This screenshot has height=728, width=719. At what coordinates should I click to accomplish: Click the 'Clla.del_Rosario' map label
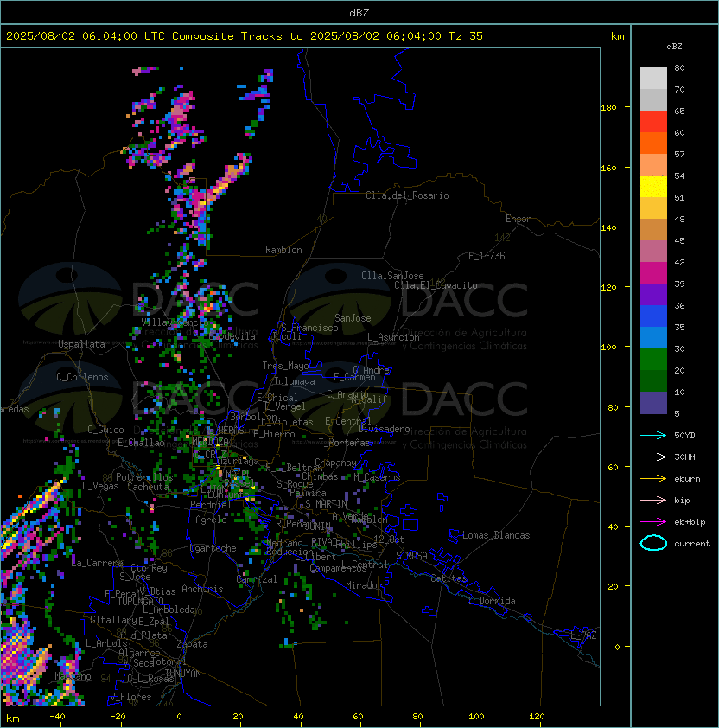coord(407,195)
